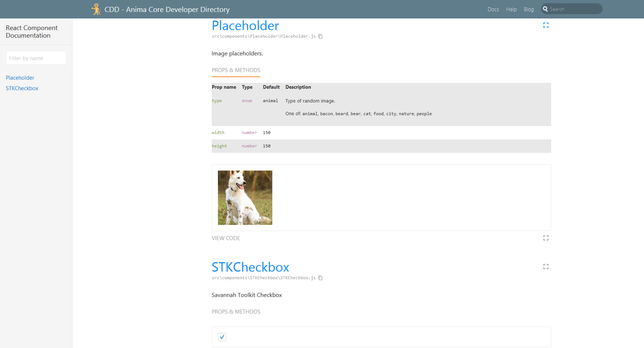Copy Placeholder.js file path to clipboard

click(x=321, y=37)
